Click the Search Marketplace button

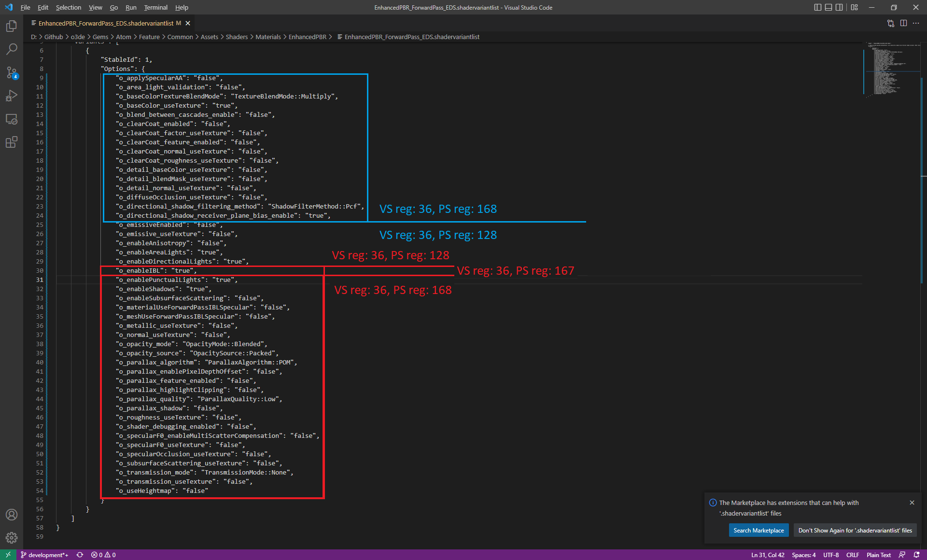[x=758, y=530]
